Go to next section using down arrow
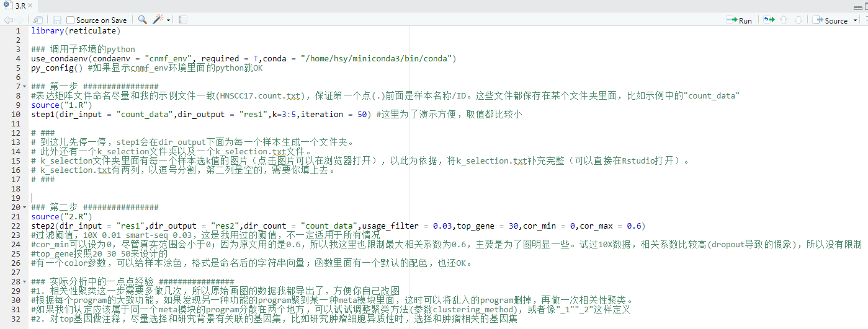Screen dimensions: 868x329 [798, 20]
